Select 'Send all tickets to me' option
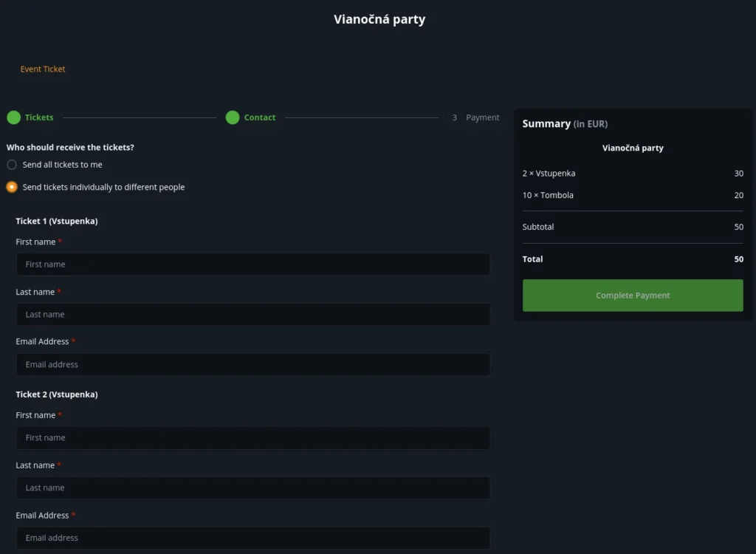This screenshot has height=554, width=756. [12, 165]
